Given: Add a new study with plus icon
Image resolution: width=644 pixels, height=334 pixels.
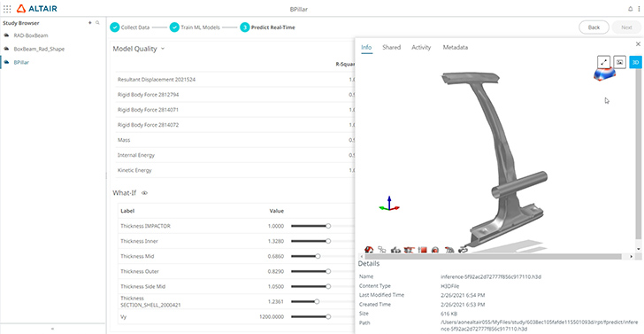Looking at the screenshot, I should pyautogui.click(x=90, y=23).
